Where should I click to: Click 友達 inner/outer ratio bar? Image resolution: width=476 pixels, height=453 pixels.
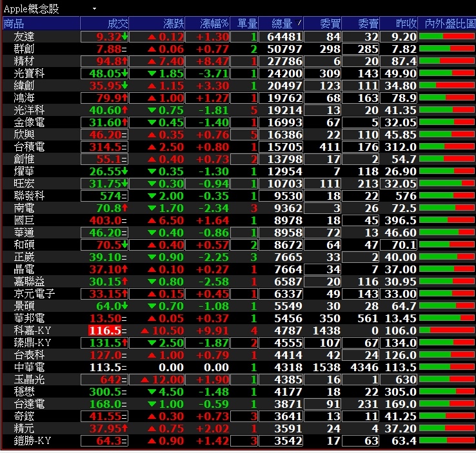[447, 37]
